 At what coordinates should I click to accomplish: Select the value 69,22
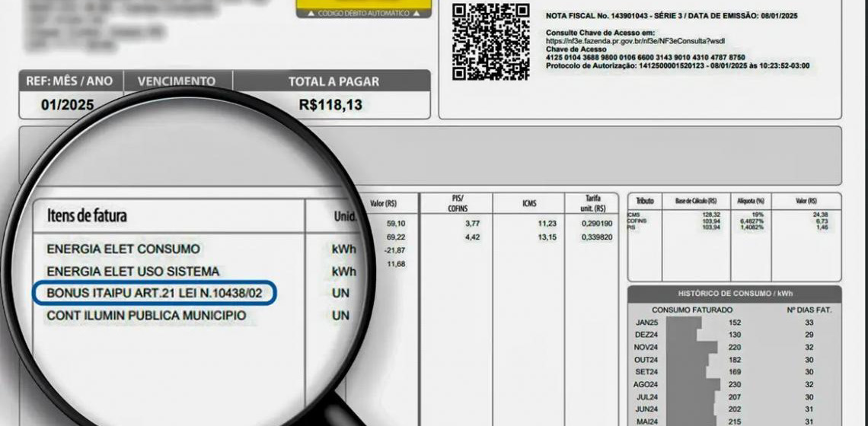396,237
